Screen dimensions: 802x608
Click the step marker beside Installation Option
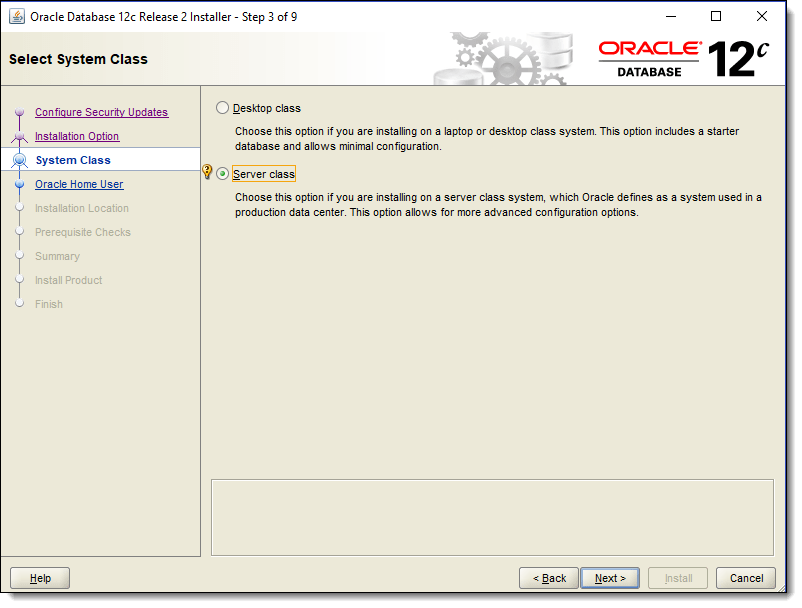(x=21, y=136)
